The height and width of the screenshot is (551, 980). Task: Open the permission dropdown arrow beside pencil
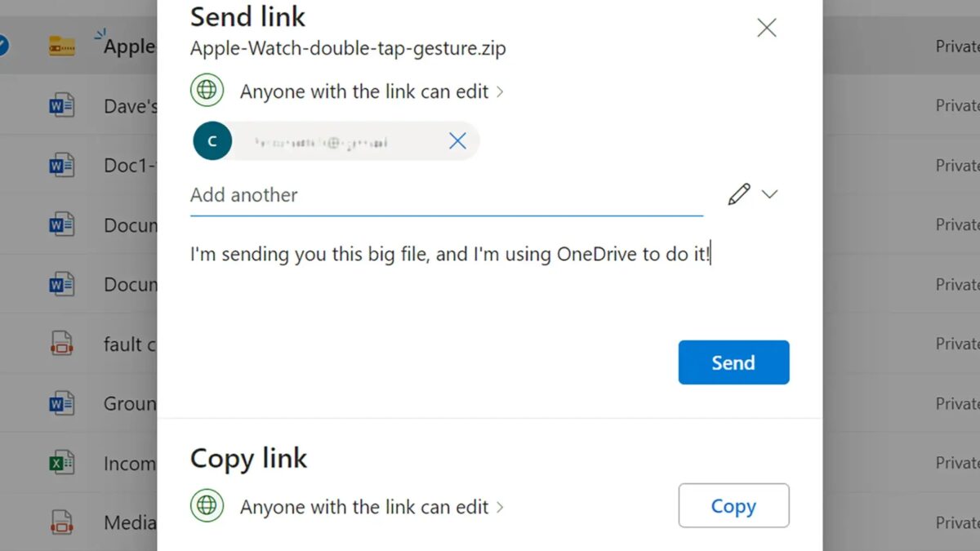[x=769, y=194]
